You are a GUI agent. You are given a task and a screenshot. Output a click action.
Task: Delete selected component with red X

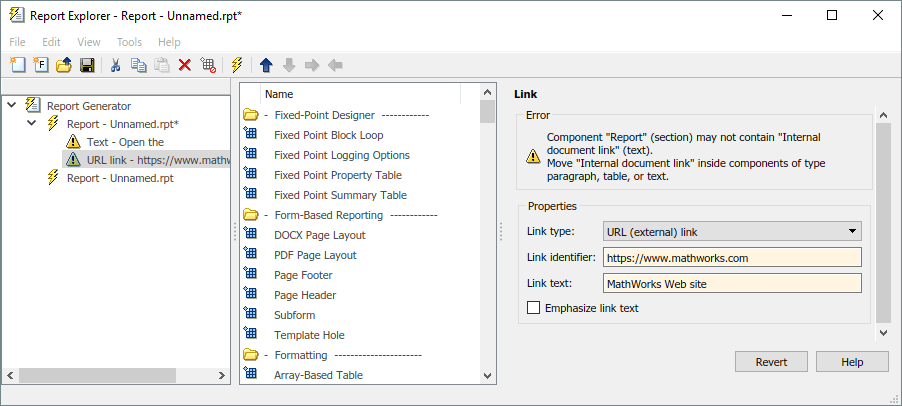click(x=185, y=65)
